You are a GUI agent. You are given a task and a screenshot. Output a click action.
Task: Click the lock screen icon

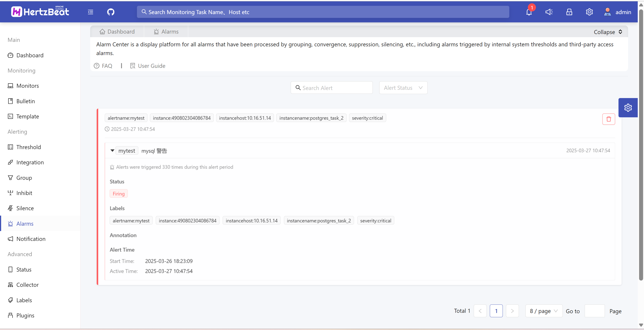point(569,12)
